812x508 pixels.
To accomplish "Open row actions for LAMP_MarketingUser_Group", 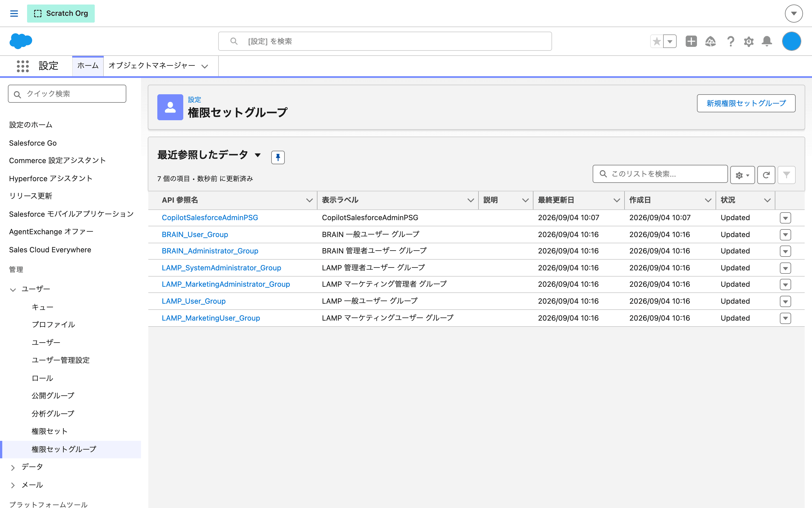I will [x=785, y=318].
